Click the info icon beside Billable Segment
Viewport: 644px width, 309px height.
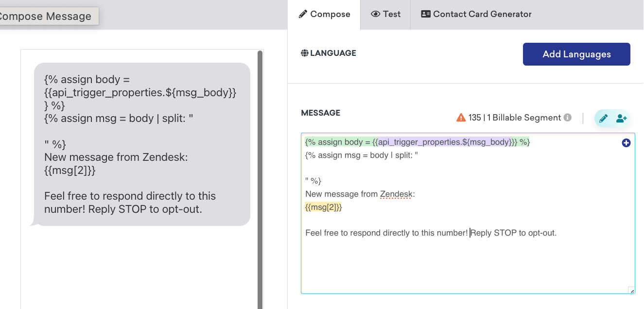pos(567,118)
